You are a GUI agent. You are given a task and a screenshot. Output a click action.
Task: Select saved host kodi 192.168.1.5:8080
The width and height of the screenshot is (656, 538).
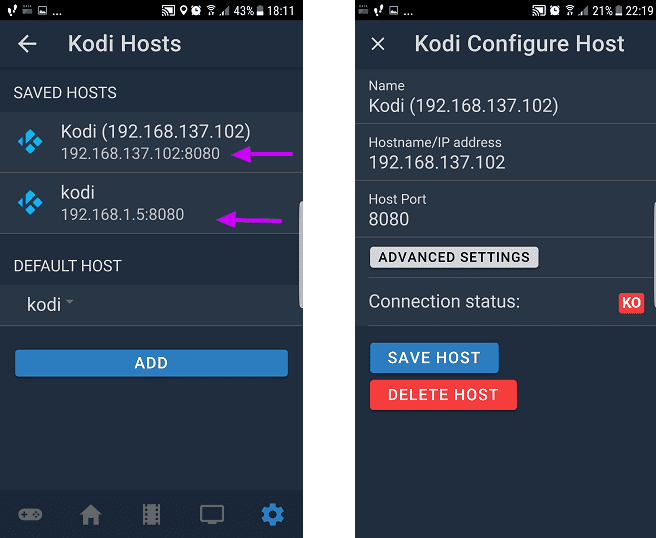[151, 203]
